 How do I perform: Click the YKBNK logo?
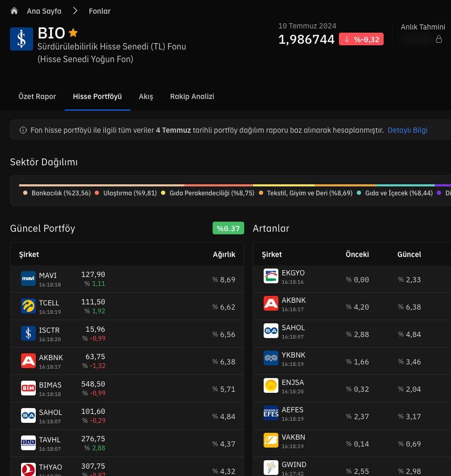coord(271,358)
